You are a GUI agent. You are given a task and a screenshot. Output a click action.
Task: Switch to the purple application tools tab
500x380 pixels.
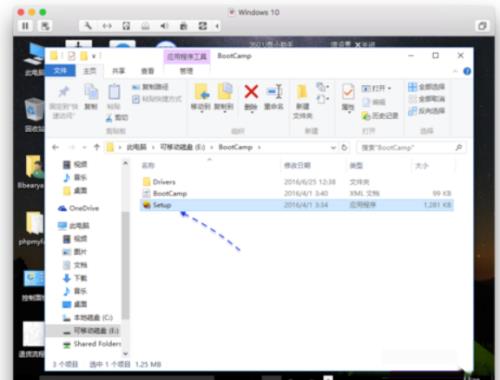coord(187,57)
